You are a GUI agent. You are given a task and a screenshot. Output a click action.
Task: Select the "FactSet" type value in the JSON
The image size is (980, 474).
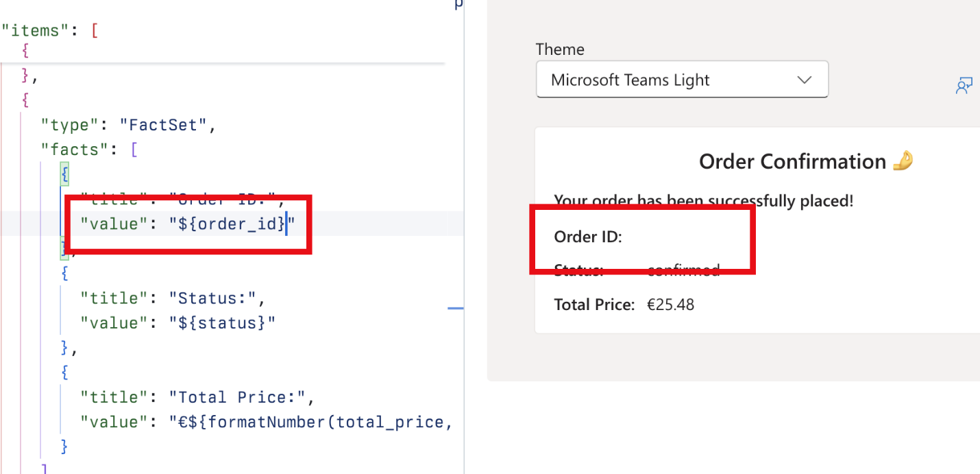pyautogui.click(x=164, y=124)
